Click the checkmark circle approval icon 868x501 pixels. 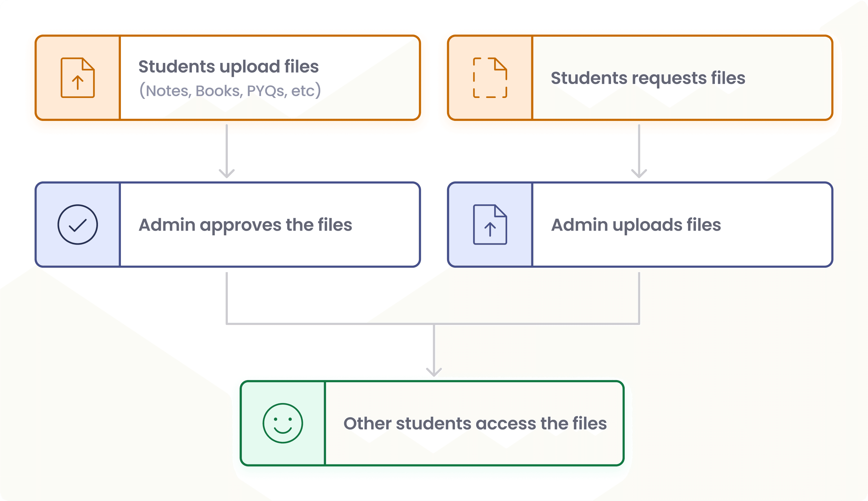77,225
